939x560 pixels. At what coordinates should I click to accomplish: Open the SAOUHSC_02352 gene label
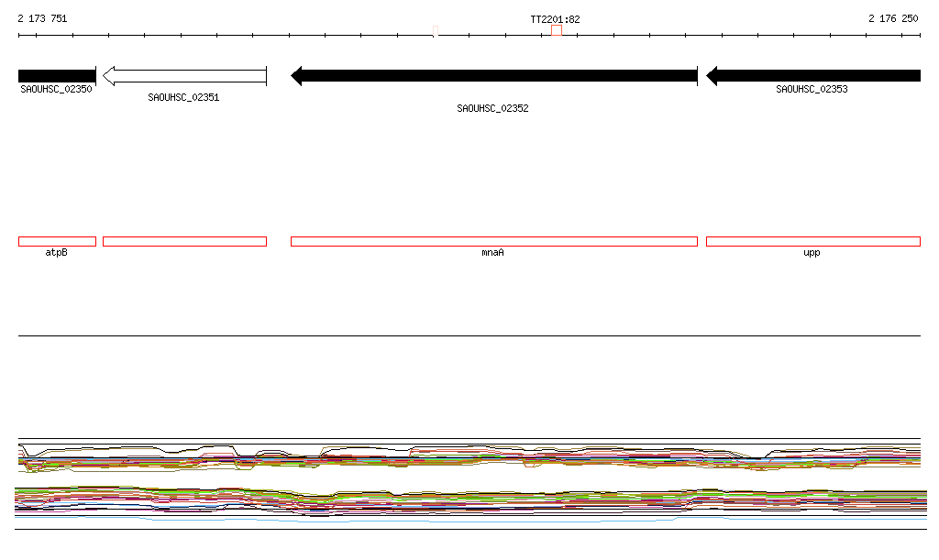pos(492,108)
